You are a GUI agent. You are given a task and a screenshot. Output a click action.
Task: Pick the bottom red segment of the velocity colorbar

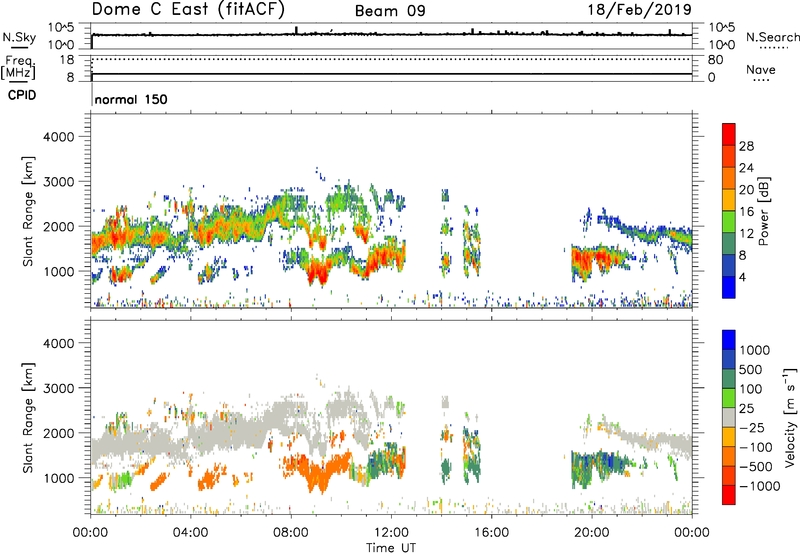pyautogui.click(x=729, y=495)
